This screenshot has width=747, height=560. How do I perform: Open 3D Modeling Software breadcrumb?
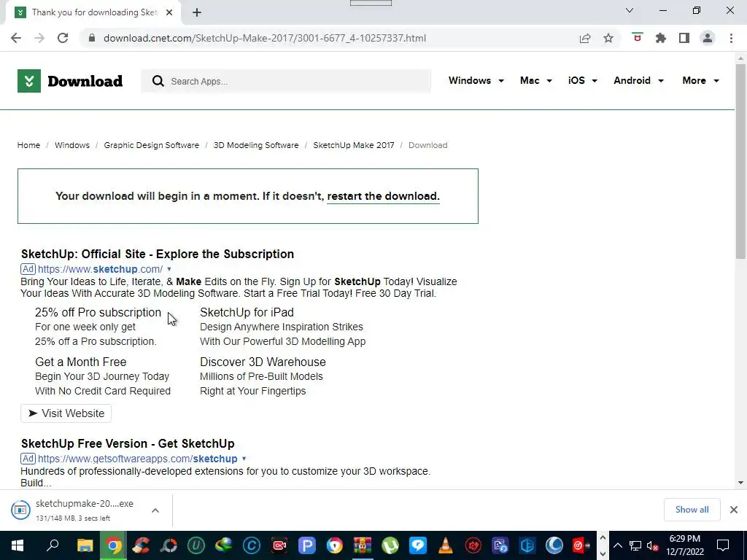256,145
